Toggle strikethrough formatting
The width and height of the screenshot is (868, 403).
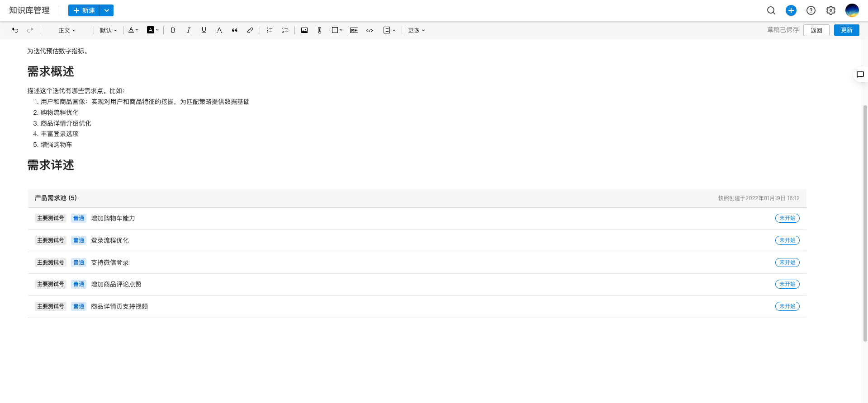click(x=219, y=30)
